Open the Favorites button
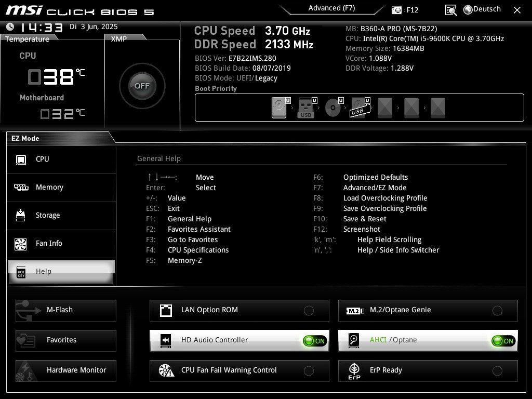 pos(66,340)
